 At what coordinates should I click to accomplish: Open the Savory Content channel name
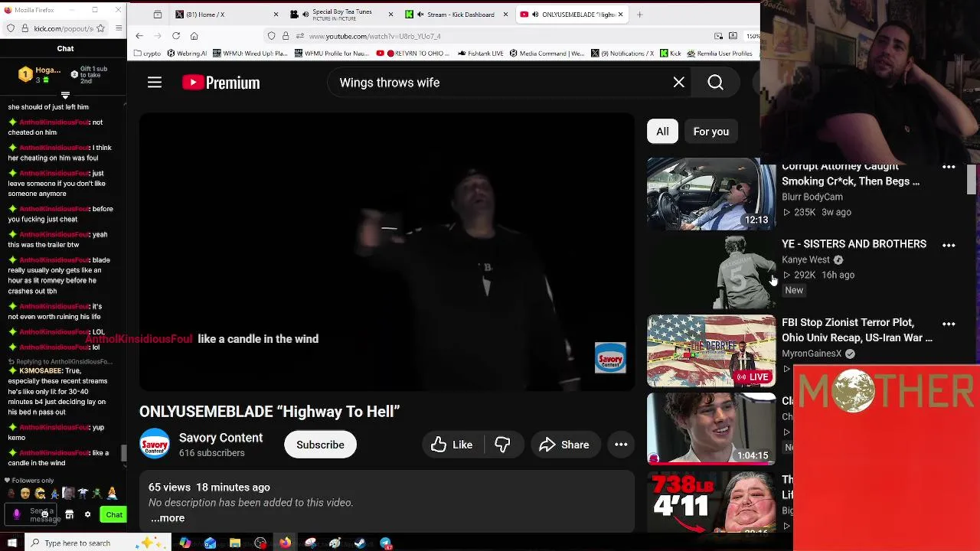(x=220, y=438)
